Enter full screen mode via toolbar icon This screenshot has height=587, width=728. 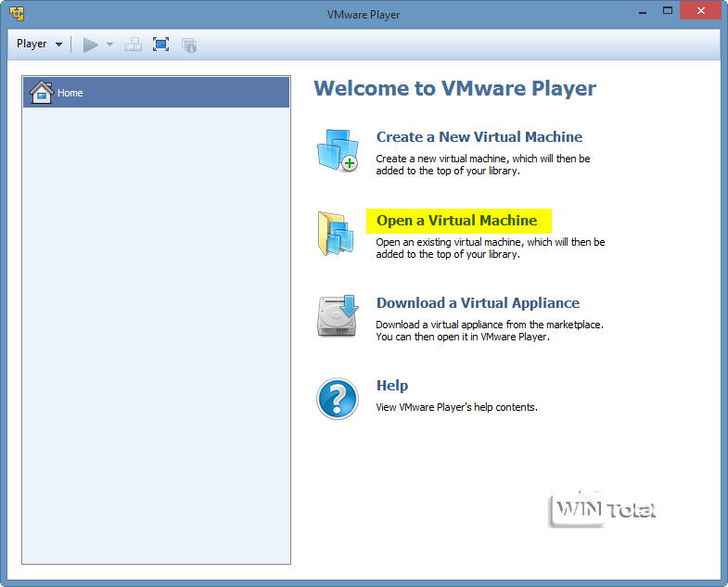pyautogui.click(x=160, y=45)
